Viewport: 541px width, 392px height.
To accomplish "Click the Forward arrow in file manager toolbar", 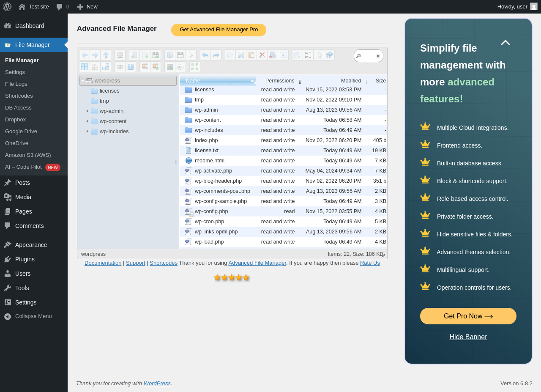I will 95,55.
